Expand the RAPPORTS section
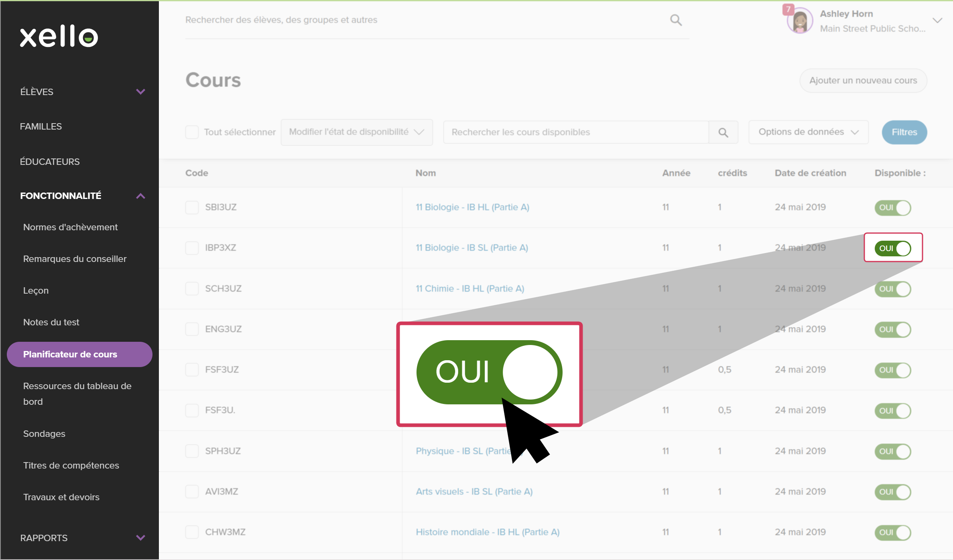The height and width of the screenshot is (560, 953). tap(140, 538)
